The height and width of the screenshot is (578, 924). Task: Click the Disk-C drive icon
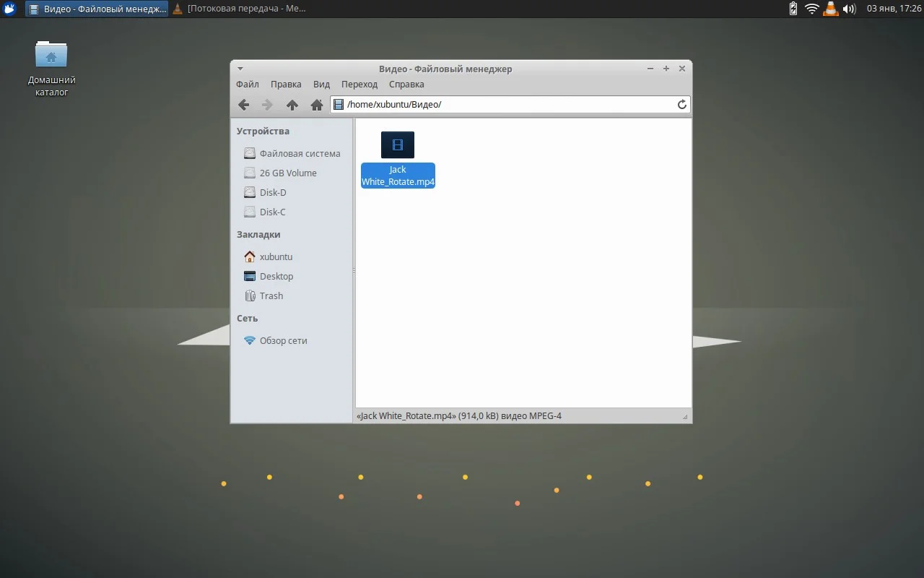(x=250, y=212)
